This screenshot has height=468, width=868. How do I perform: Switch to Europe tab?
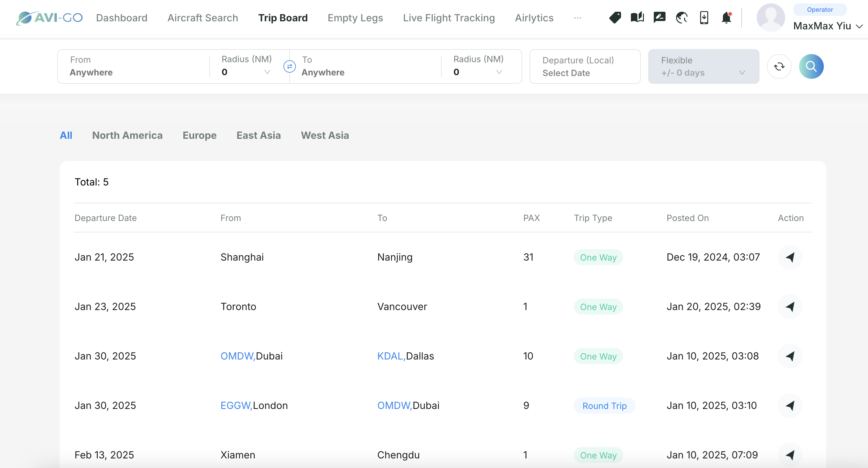tap(199, 135)
